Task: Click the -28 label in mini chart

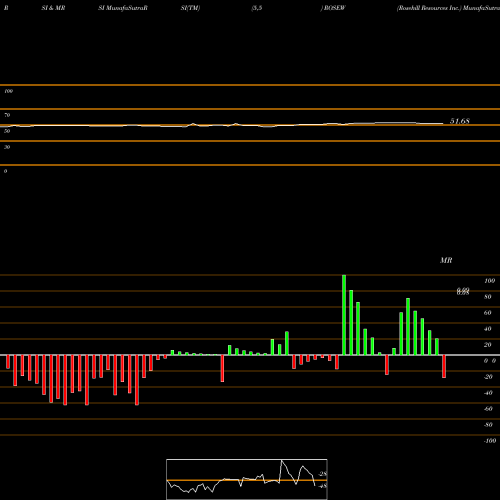Action: click(x=323, y=474)
